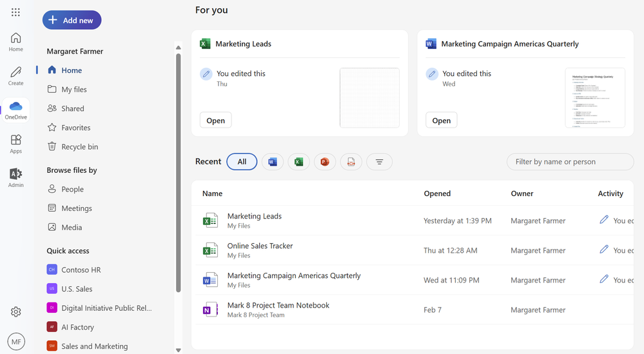Open Contoso HR quick access site

81,270
